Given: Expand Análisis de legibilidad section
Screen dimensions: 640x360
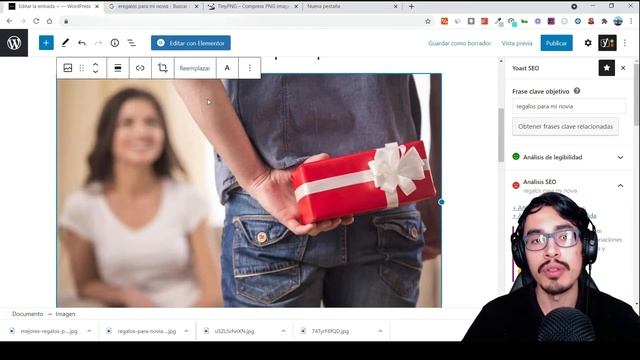Looking at the screenshot, I should tap(568, 157).
